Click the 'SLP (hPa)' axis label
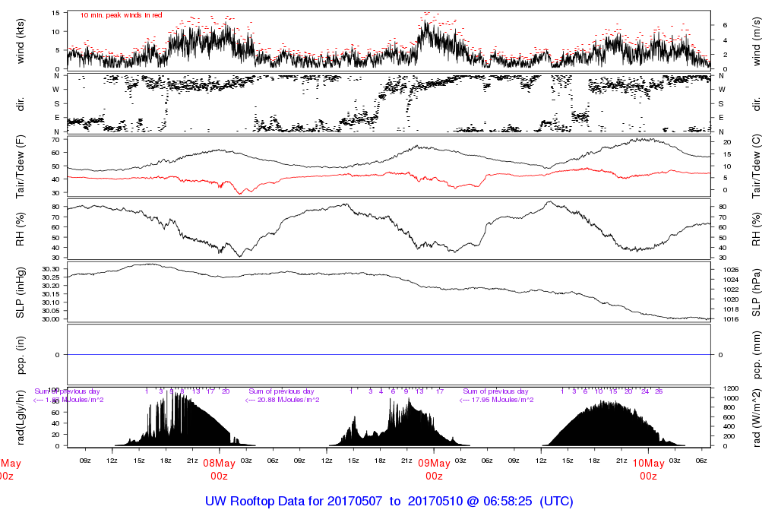The height and width of the screenshot is (532, 778). [757, 293]
